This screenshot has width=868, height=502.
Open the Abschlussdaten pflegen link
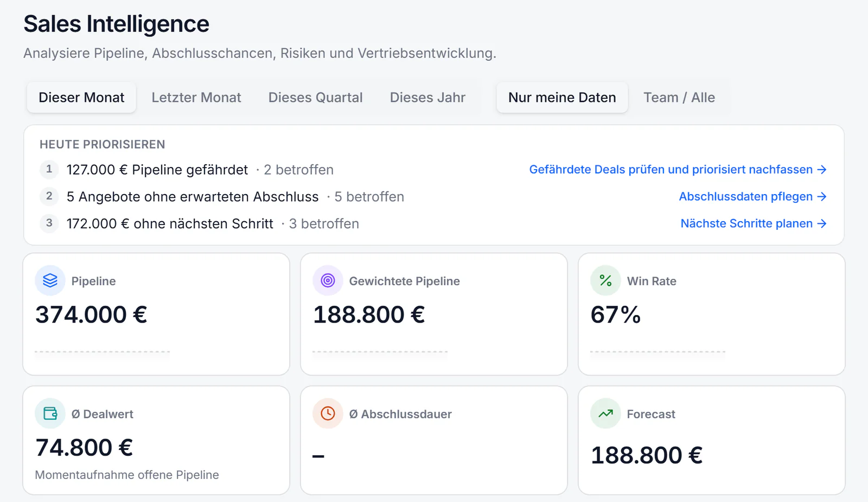click(x=752, y=196)
